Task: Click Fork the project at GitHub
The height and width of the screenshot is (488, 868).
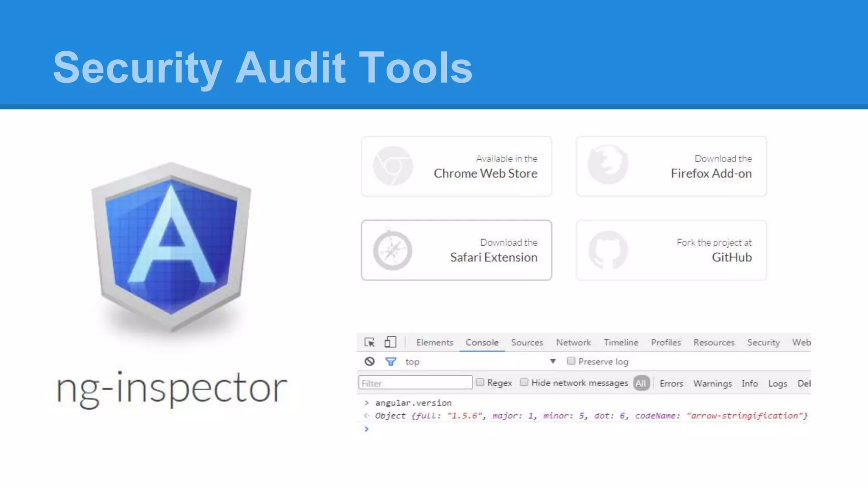Action: click(x=671, y=250)
